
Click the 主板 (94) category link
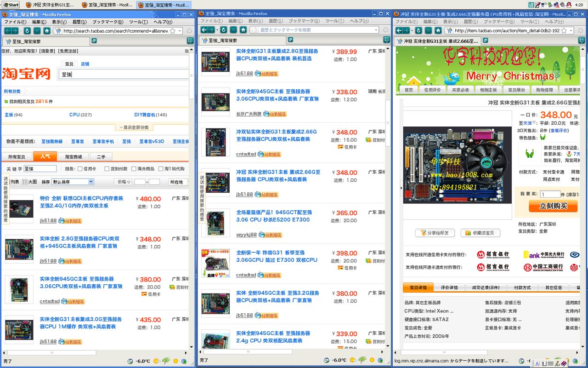(13, 115)
